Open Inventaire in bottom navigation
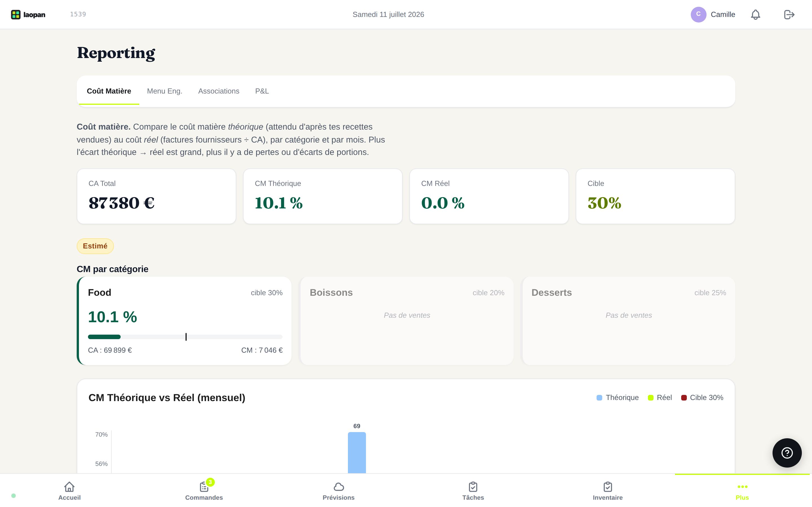The height and width of the screenshot is (507, 812). coord(608,491)
